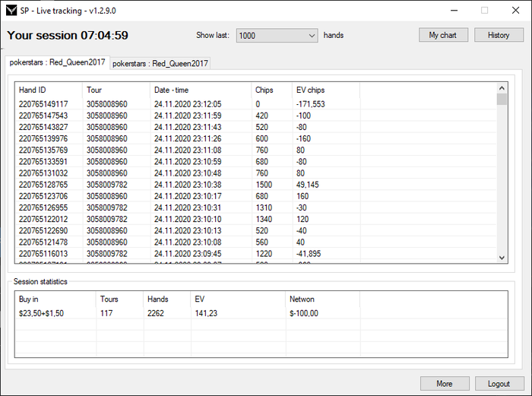Sort by the Hand ID column header

49,90
